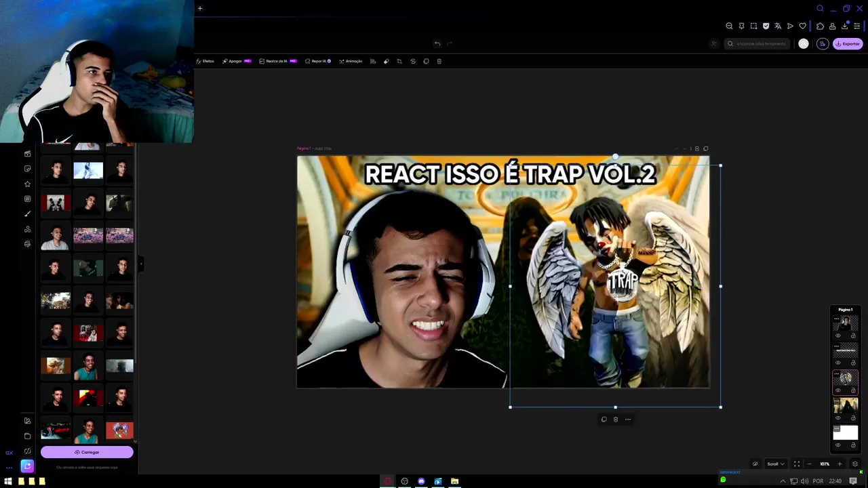Screen dimensions: 868x488
Task: Toggle lock on the church background layer
Action: pos(853,418)
